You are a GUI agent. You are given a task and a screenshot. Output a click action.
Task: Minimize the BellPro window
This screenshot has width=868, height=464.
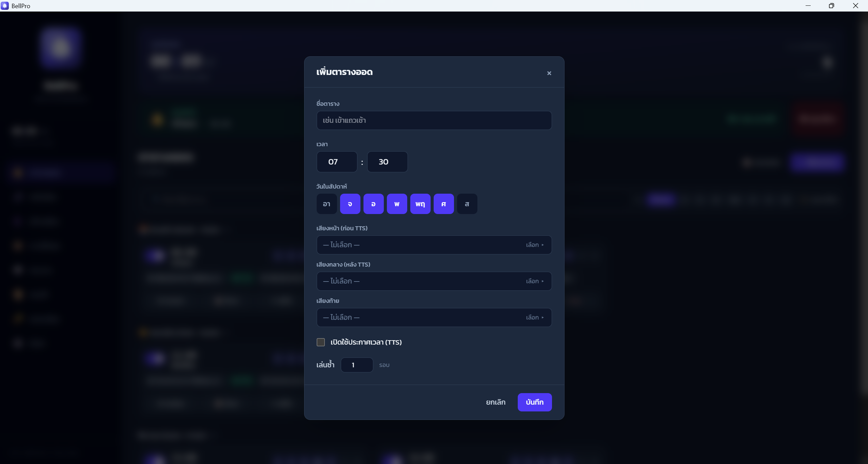point(808,6)
